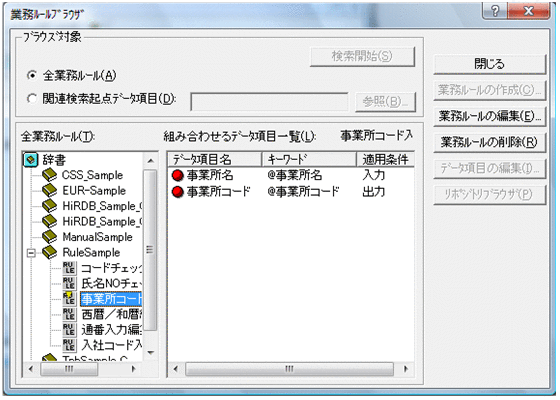Select the 辞書 root label

pos(54,160)
